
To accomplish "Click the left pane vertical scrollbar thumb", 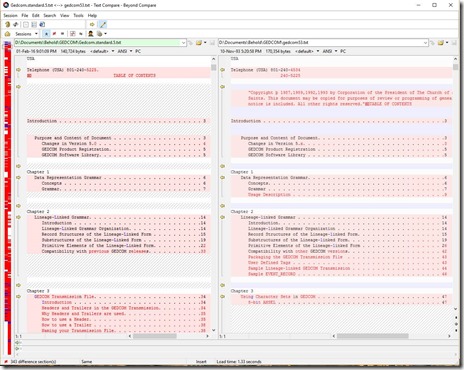I will [x=214, y=68].
